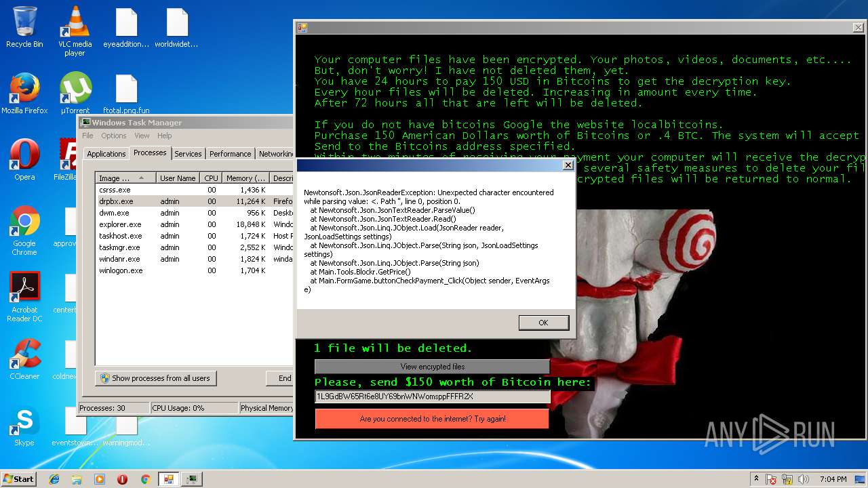Screen dimensions: 868x488
Task: Select the eyeaddition file on desktop
Action: point(126,28)
